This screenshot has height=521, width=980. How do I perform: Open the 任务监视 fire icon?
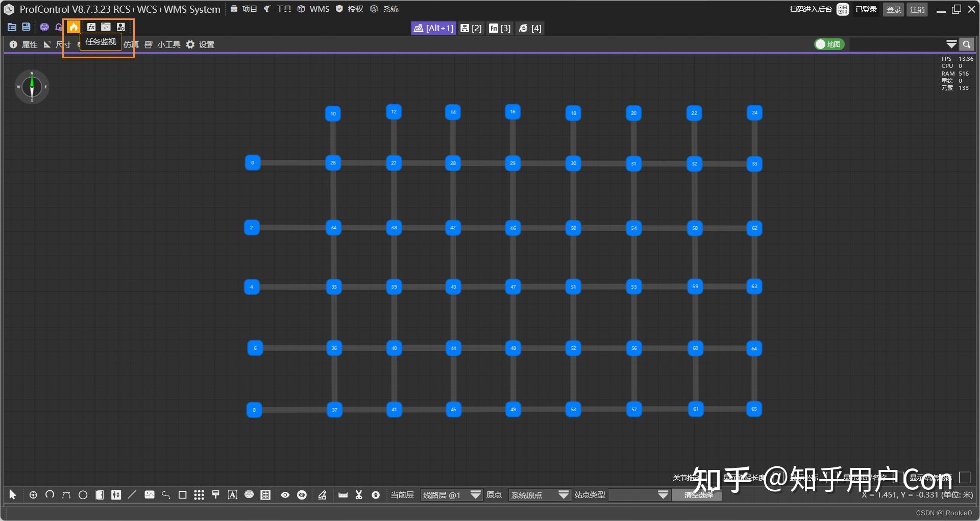[73, 27]
